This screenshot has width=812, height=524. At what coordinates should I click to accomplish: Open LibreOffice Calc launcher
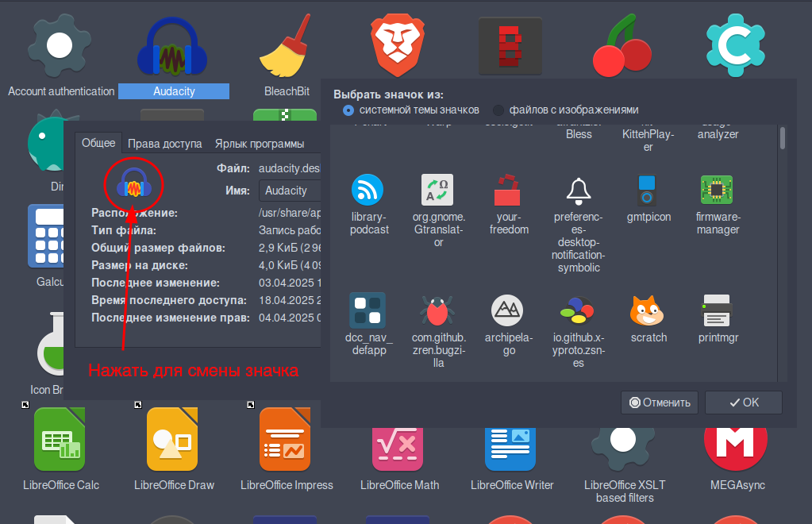pyautogui.click(x=60, y=439)
